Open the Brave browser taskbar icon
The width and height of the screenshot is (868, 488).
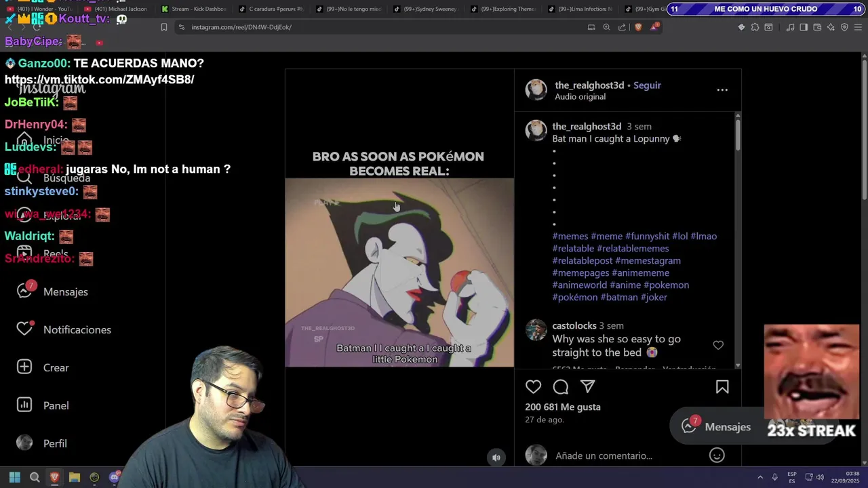tap(55, 477)
